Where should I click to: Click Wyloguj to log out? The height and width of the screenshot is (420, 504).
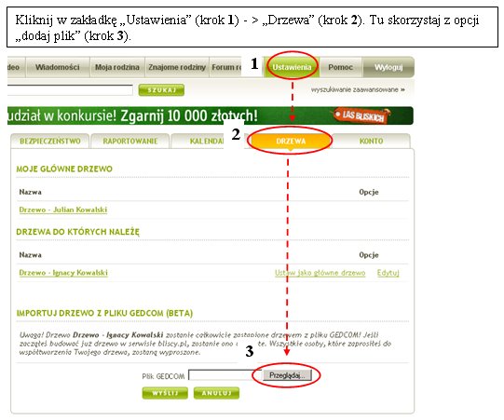pyautogui.click(x=388, y=67)
